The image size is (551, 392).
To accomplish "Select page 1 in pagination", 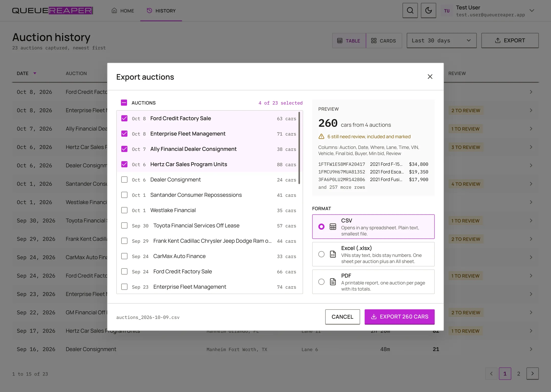I will [x=505, y=374].
